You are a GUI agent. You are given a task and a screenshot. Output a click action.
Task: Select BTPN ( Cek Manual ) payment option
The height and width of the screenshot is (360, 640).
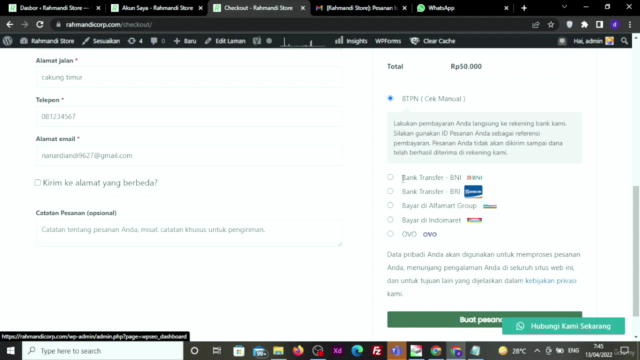tap(390, 98)
